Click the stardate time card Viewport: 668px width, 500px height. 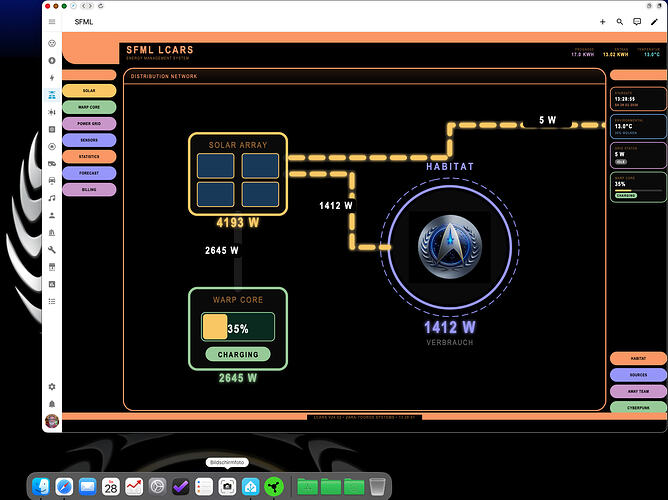point(638,99)
